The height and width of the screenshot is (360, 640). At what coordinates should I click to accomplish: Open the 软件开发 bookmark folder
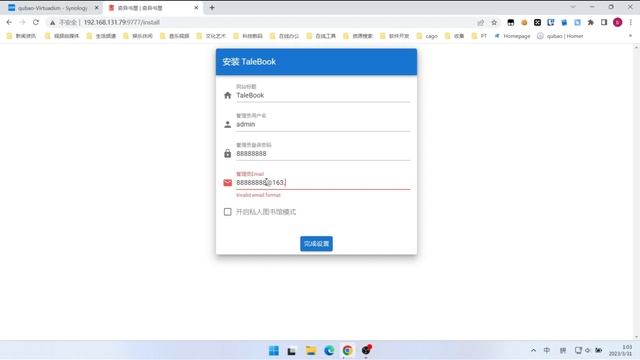[394, 36]
